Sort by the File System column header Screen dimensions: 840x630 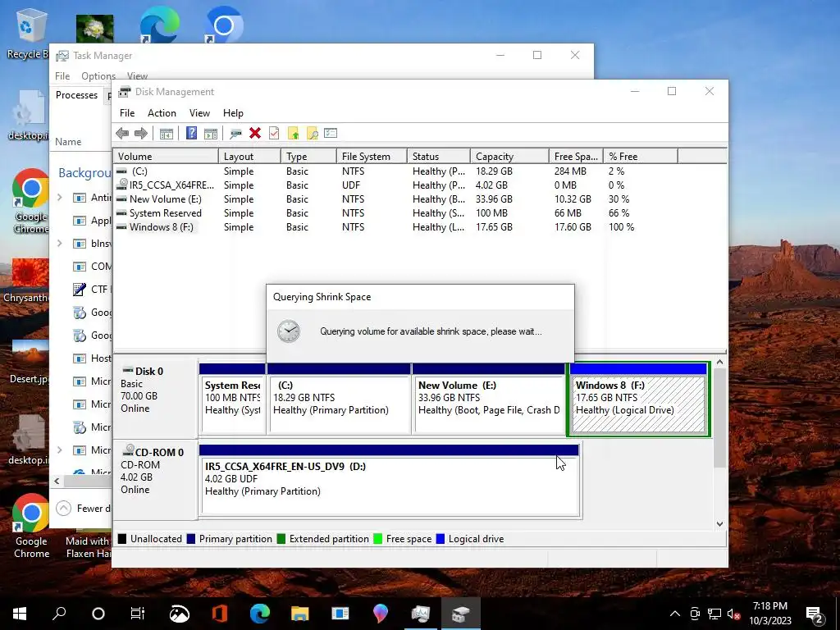[372, 157]
